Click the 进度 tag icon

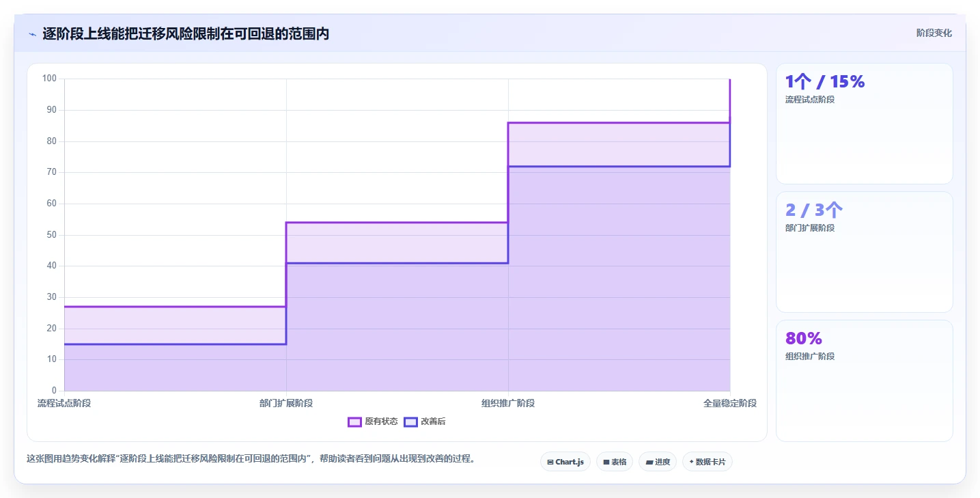click(649, 462)
